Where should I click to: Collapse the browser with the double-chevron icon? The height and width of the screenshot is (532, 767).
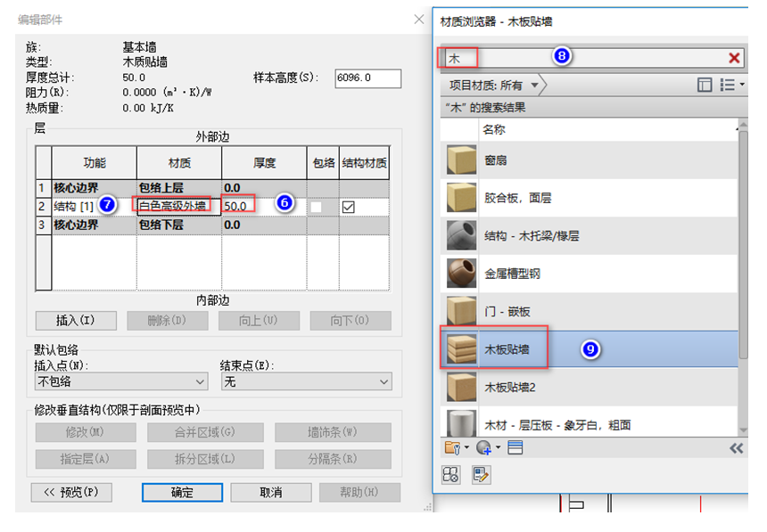[735, 449]
